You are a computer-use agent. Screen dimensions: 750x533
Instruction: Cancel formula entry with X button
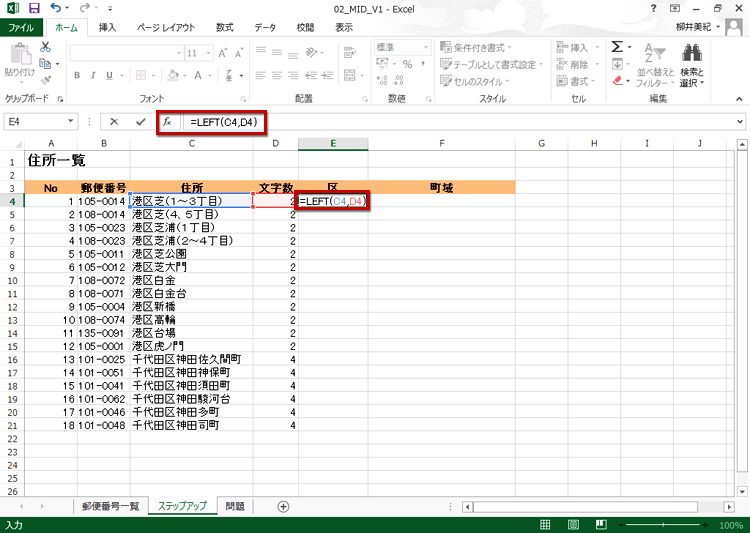(114, 122)
